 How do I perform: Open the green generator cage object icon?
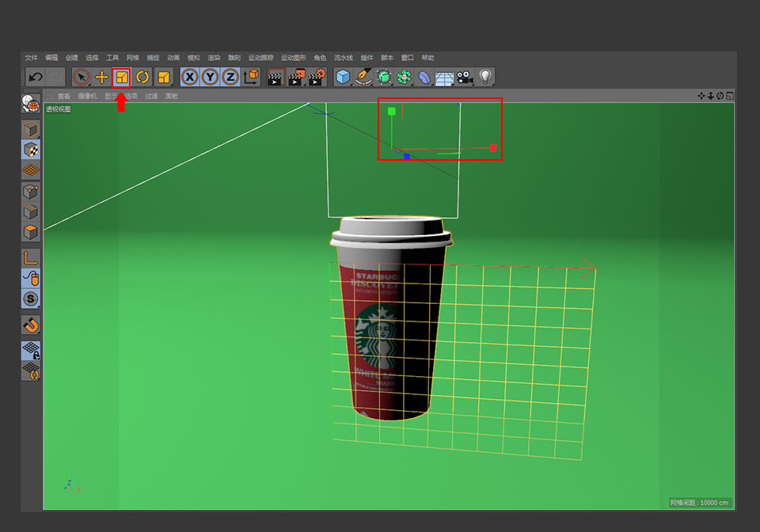point(384,77)
